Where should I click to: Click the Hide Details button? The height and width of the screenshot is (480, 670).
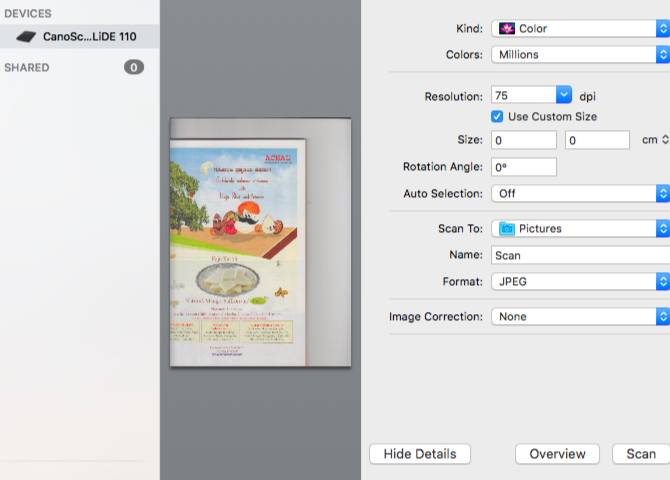coord(420,454)
